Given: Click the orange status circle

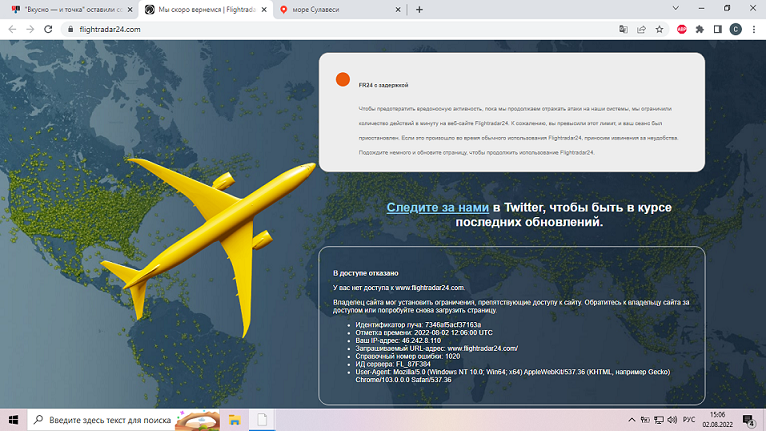Looking at the screenshot, I should [343, 79].
